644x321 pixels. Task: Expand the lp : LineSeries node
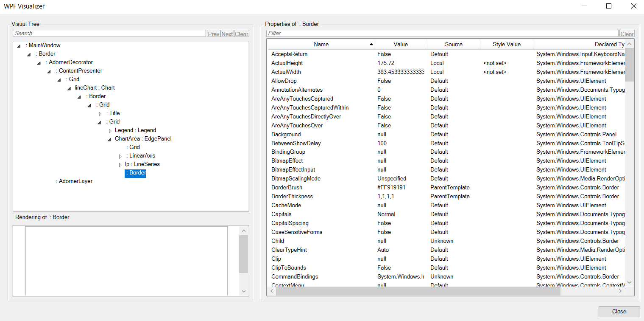click(120, 165)
